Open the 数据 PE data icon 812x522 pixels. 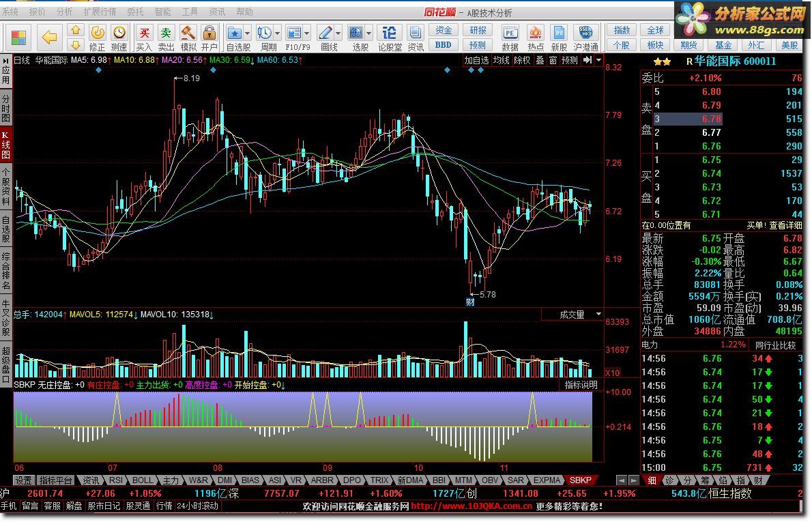click(x=510, y=38)
